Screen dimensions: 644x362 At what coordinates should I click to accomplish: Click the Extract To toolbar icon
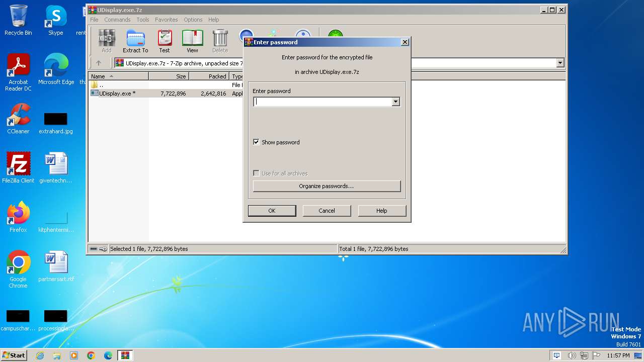135,41
